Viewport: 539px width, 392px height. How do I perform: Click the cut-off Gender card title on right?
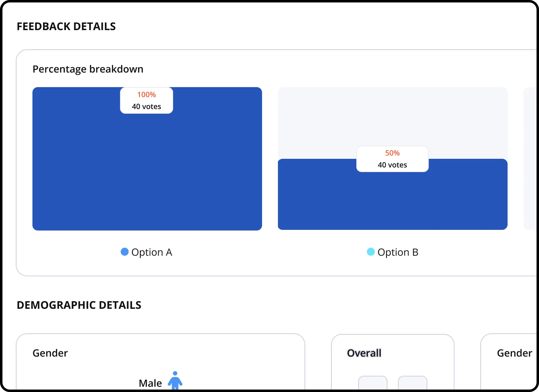point(515,353)
